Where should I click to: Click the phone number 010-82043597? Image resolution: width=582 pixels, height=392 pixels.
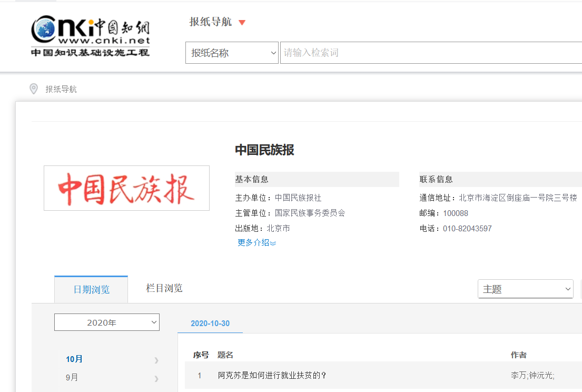click(467, 229)
